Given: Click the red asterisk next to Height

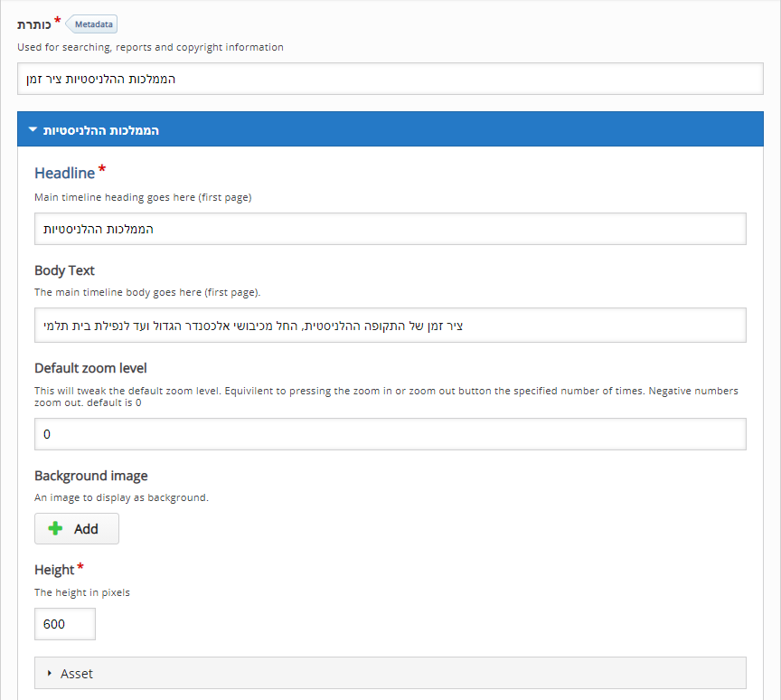Looking at the screenshot, I should pos(80,566).
